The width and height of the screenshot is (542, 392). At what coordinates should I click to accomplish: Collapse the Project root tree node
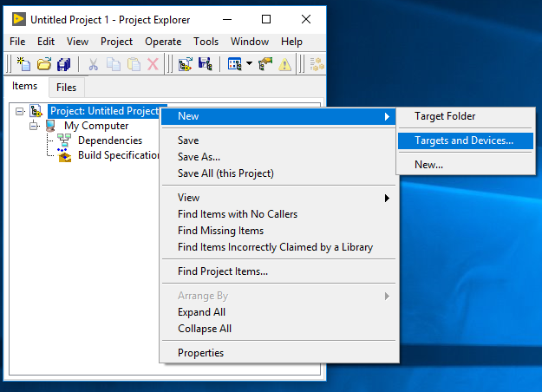(20, 111)
